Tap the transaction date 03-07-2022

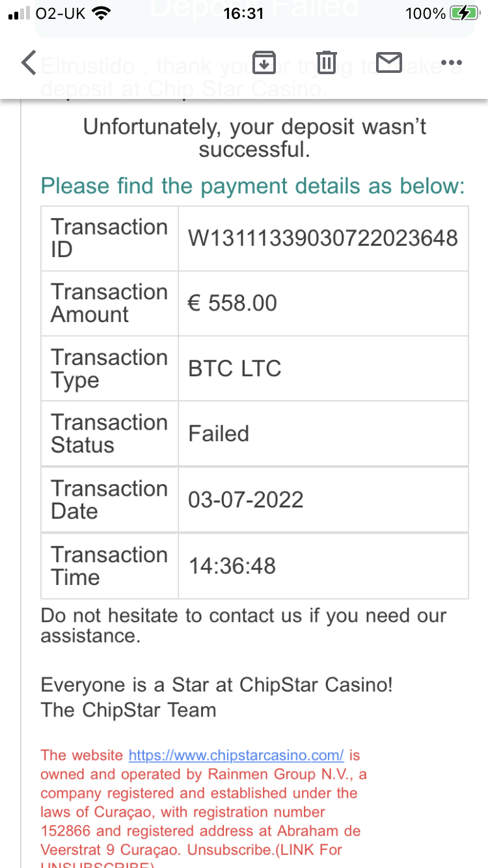[245, 500]
